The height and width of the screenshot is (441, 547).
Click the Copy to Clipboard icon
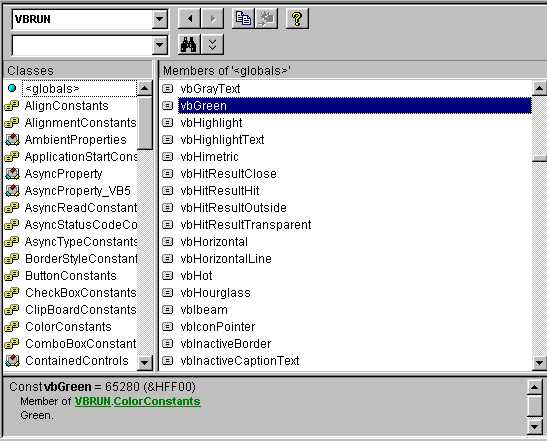coord(243,18)
